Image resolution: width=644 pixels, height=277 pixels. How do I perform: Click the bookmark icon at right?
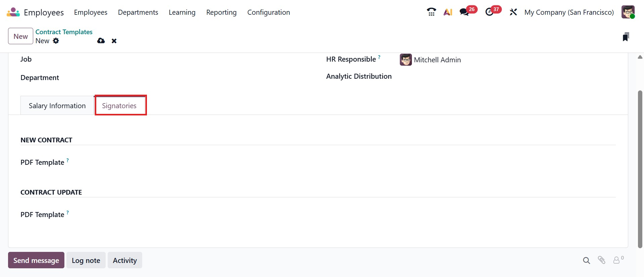(626, 37)
